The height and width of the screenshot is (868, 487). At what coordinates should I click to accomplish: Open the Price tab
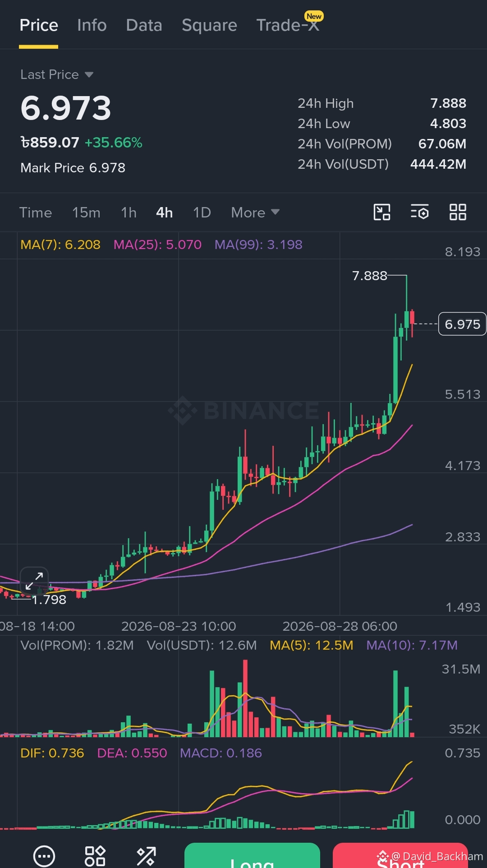(x=39, y=25)
